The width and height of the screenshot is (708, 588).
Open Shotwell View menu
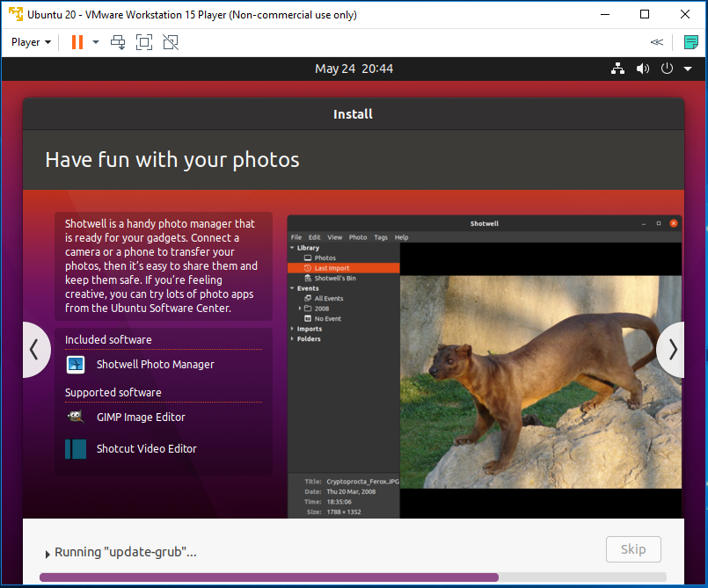pos(334,237)
